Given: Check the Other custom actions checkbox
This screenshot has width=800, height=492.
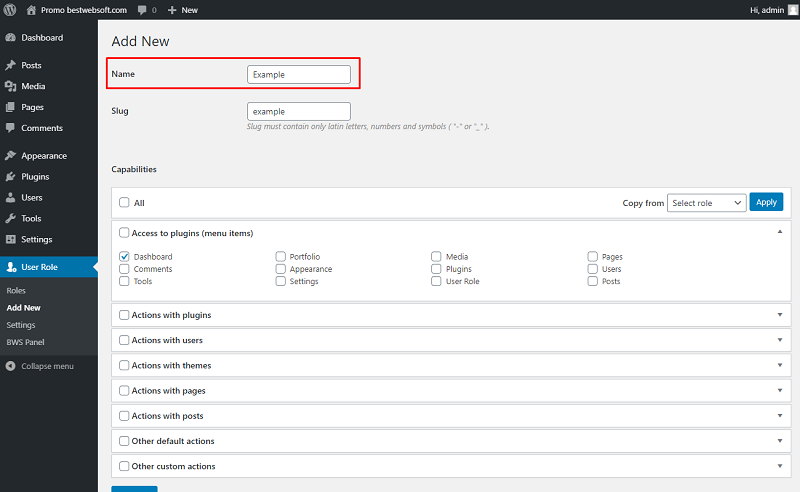Looking at the screenshot, I should pyautogui.click(x=124, y=466).
